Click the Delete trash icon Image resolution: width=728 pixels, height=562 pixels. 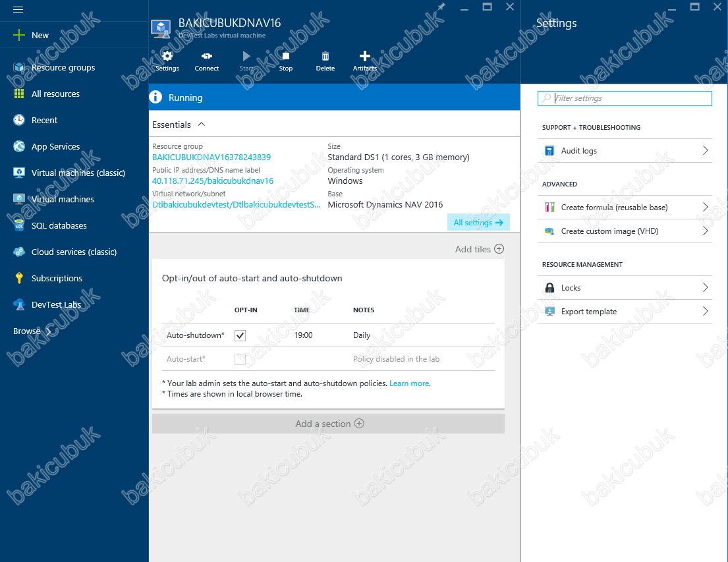(x=325, y=57)
